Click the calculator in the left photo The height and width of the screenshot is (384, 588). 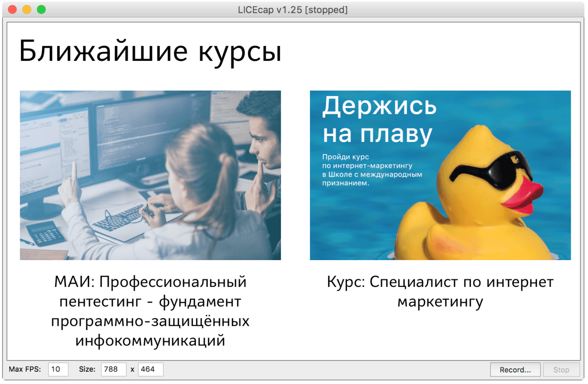pyautogui.click(x=46, y=233)
